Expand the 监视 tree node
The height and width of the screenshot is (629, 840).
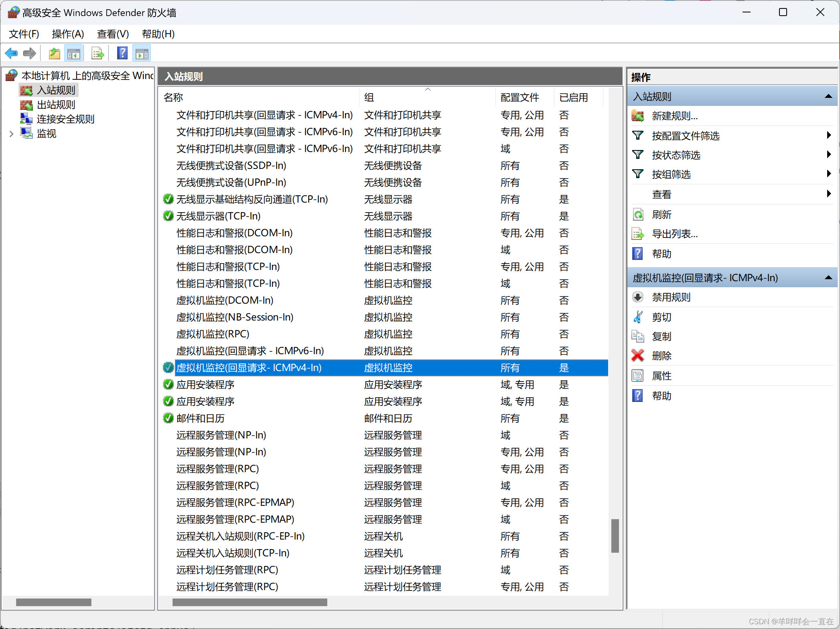(x=11, y=134)
